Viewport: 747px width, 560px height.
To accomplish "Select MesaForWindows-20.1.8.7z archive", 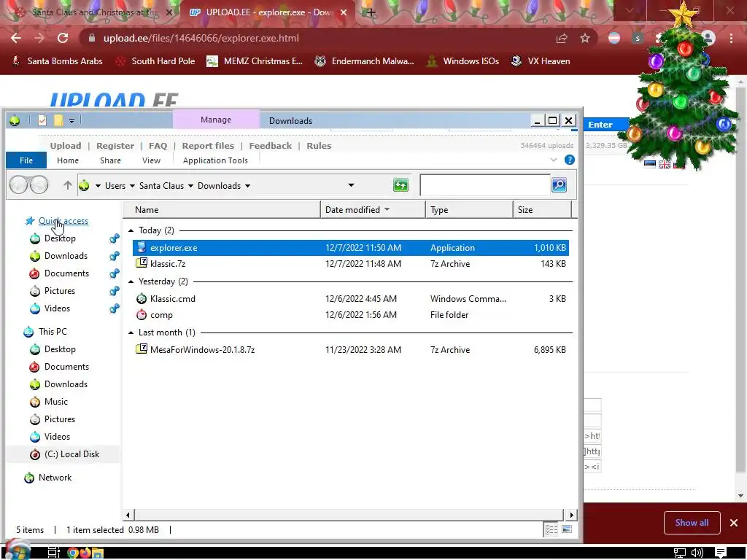I will 351,349.
